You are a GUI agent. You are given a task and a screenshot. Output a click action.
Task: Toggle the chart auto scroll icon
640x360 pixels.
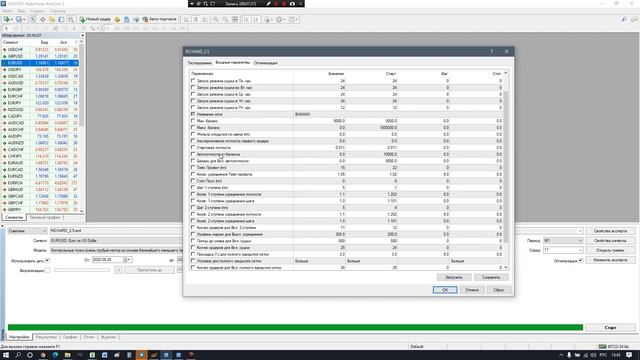(x=247, y=19)
